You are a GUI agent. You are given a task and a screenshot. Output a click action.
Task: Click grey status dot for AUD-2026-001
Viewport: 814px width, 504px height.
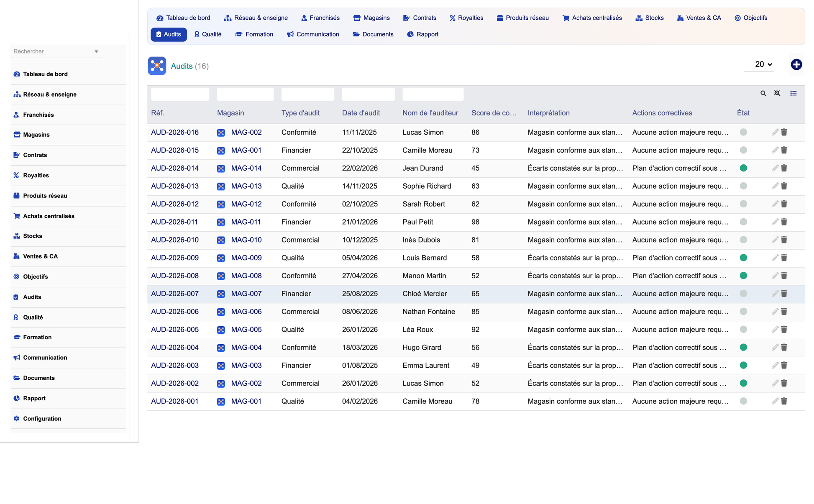pos(743,401)
